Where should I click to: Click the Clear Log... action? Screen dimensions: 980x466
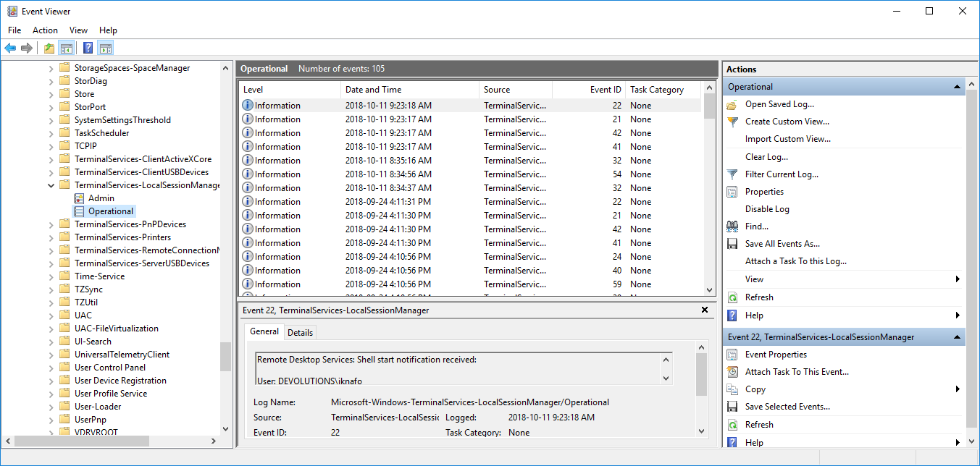pyautogui.click(x=766, y=157)
